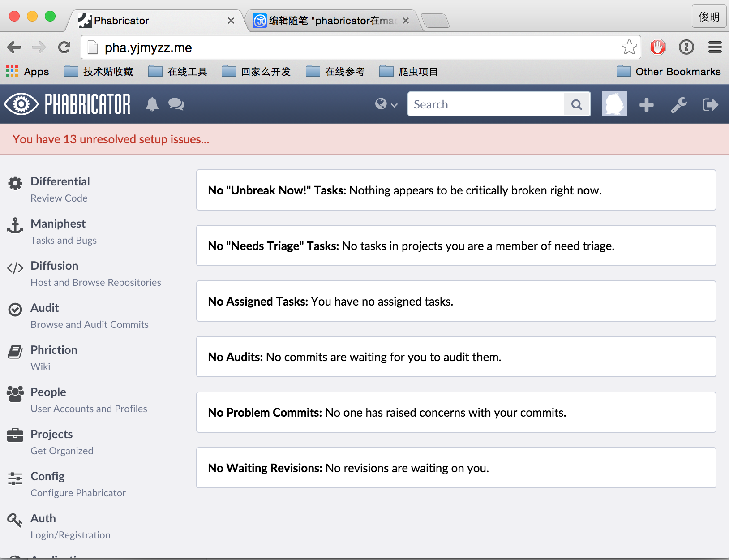Click the No Waiting Revisions panel

click(456, 468)
